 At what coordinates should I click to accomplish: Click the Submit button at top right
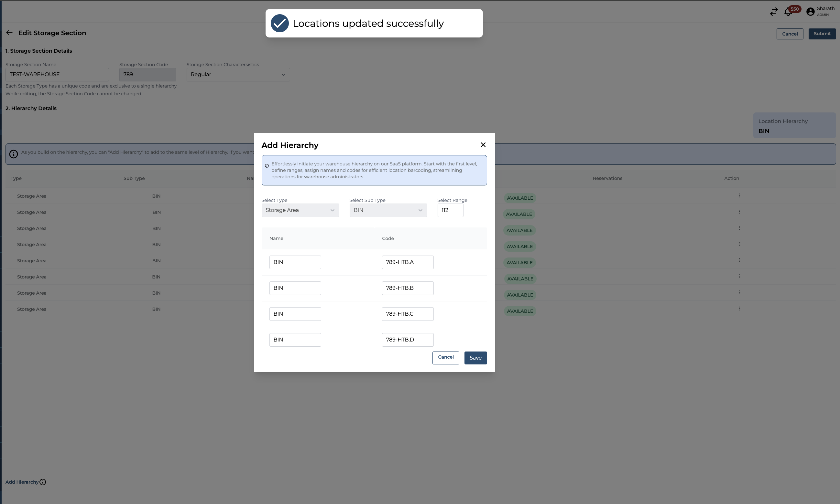pos(822,34)
